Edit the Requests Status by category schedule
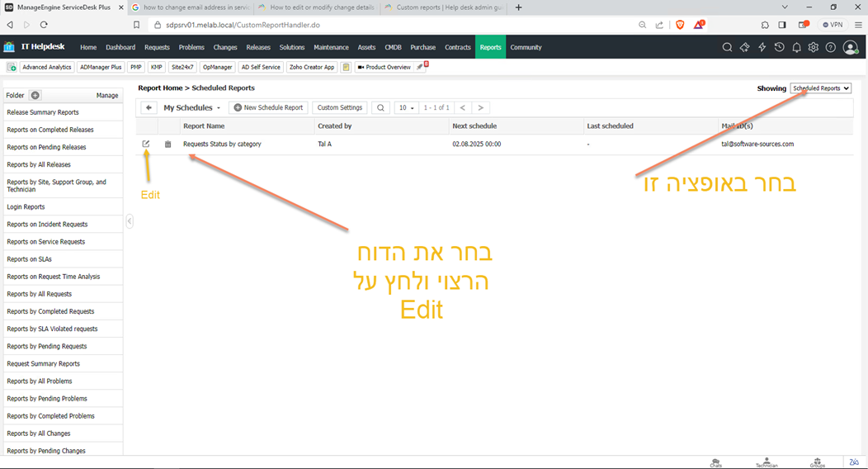The height and width of the screenshot is (469, 868). pyautogui.click(x=146, y=144)
